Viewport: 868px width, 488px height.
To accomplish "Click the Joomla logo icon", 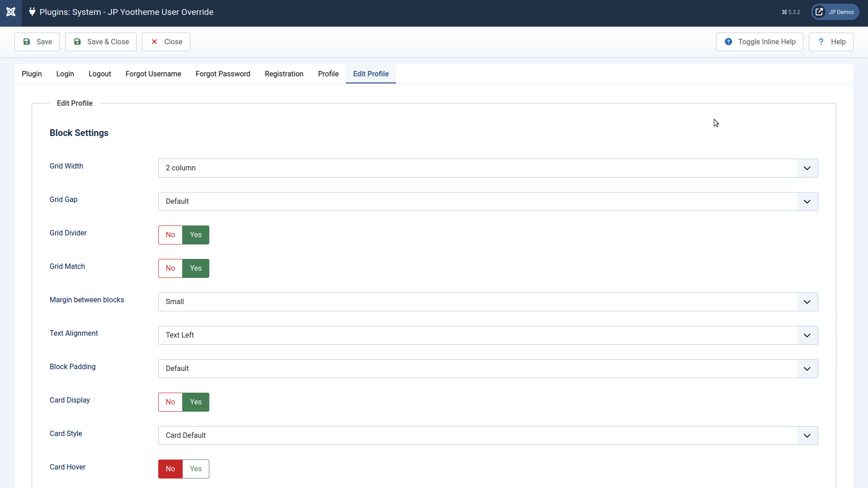I will point(11,12).
